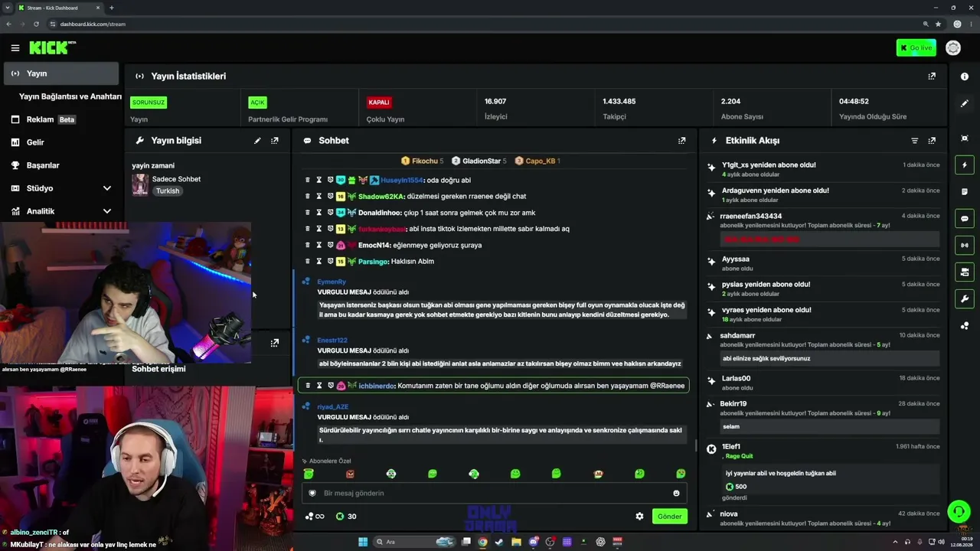The width and height of the screenshot is (980, 551).
Task: Click the channel points infinity icon below chat
Action: 315,517
